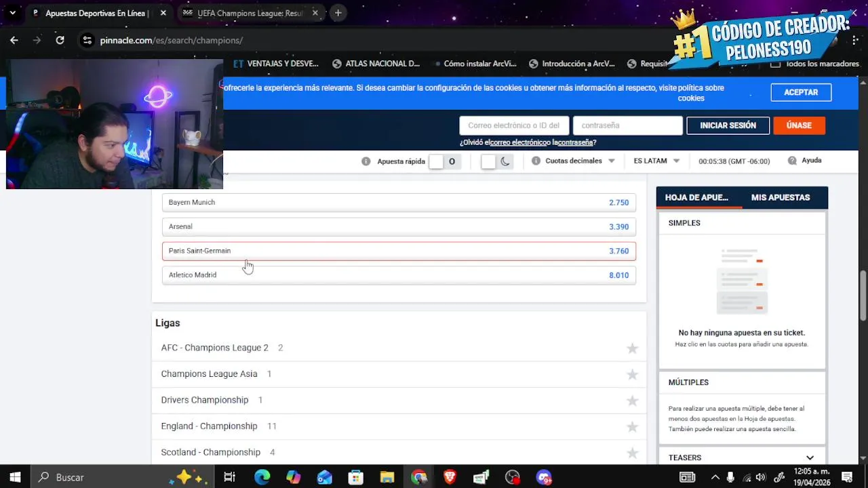Click INICIAR SESIÓN button
This screenshot has height=488, width=868.
tap(728, 125)
